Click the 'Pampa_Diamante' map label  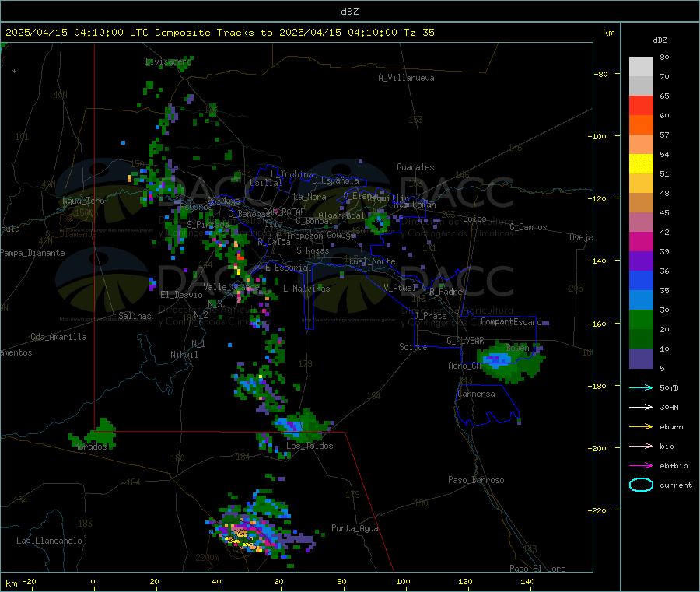point(32,253)
